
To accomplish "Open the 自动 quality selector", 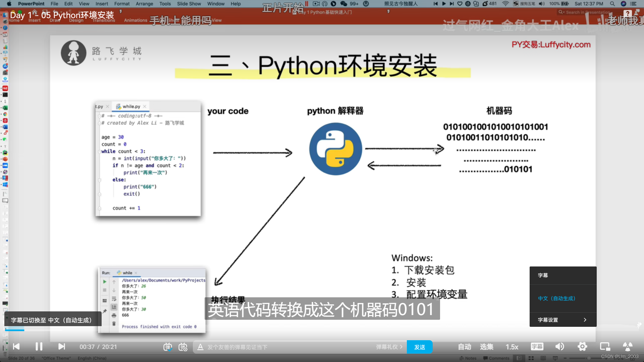I will (465, 347).
